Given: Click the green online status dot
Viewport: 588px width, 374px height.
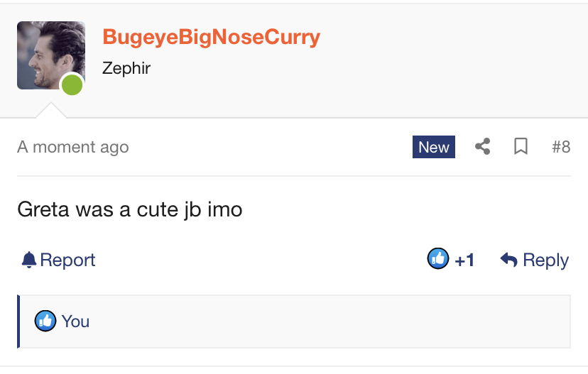Looking at the screenshot, I should [72, 84].
